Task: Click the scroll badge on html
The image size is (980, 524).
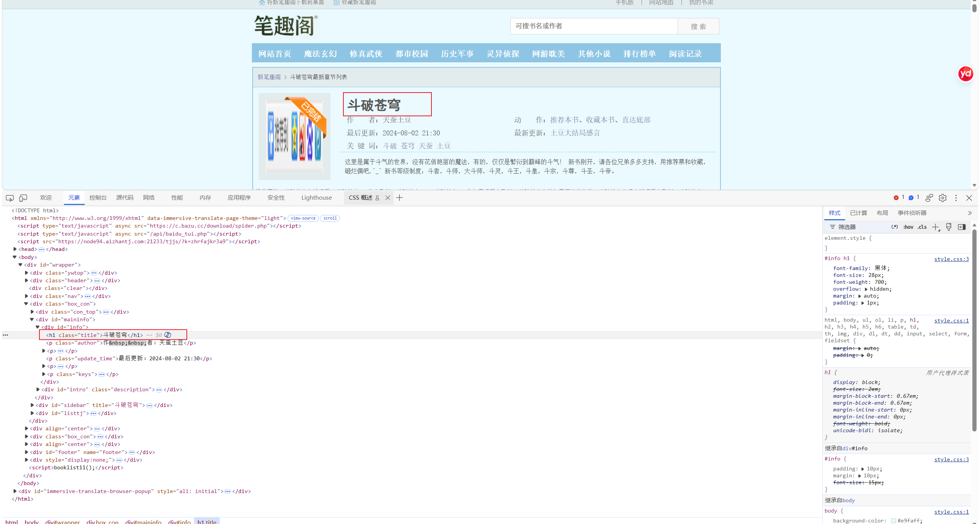Action: point(330,218)
